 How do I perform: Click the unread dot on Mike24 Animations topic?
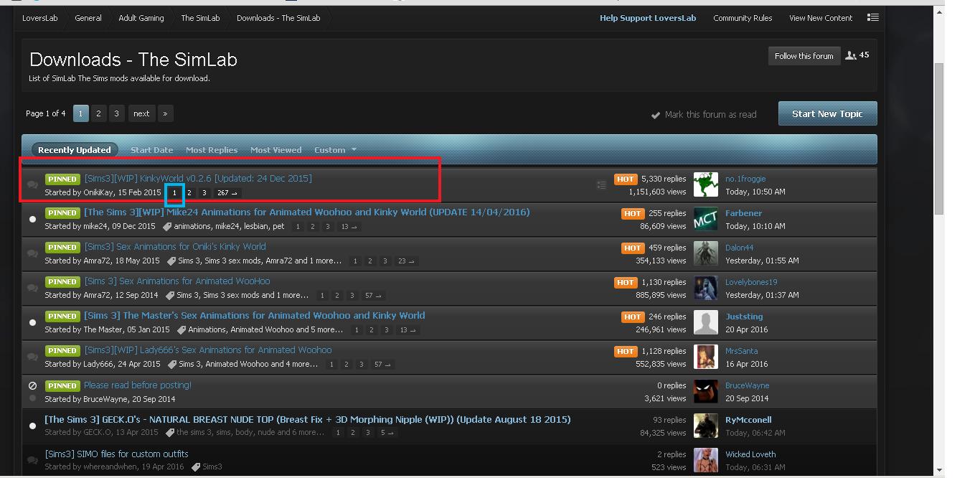click(x=32, y=219)
